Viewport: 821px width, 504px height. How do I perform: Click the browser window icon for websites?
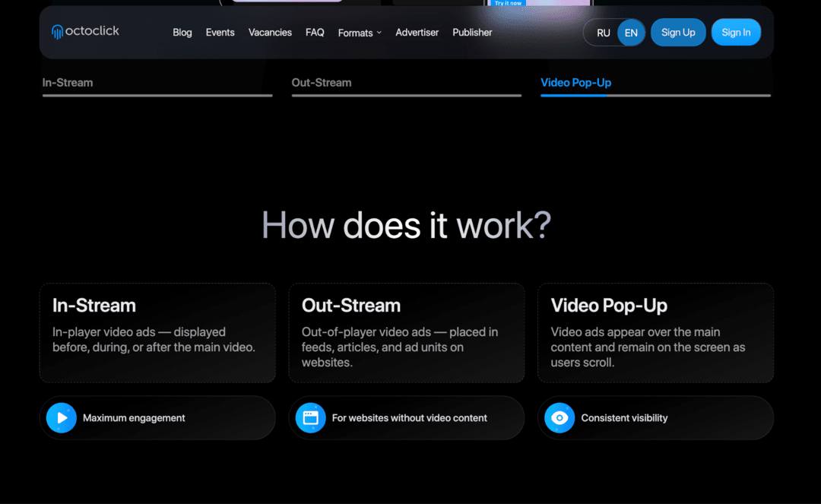pyautogui.click(x=310, y=417)
